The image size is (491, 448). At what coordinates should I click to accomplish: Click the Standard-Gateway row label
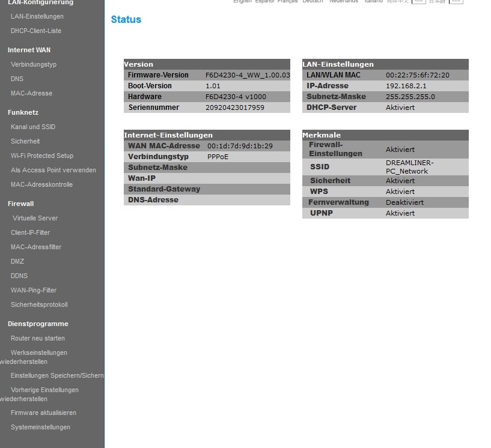(164, 189)
